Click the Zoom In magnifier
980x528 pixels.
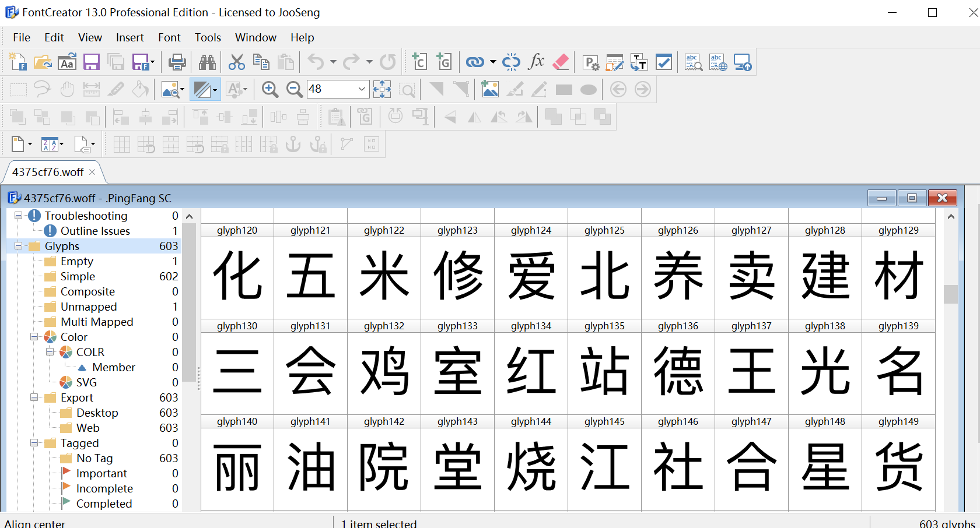[270, 89]
